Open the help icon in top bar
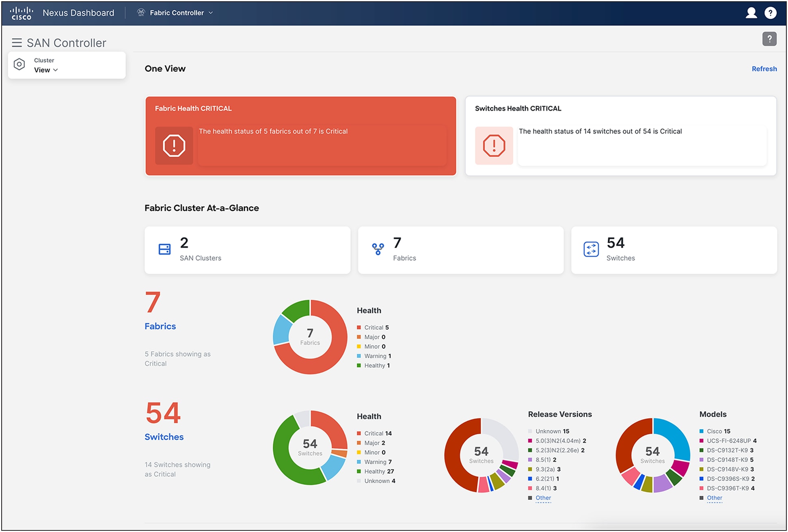 (770, 13)
